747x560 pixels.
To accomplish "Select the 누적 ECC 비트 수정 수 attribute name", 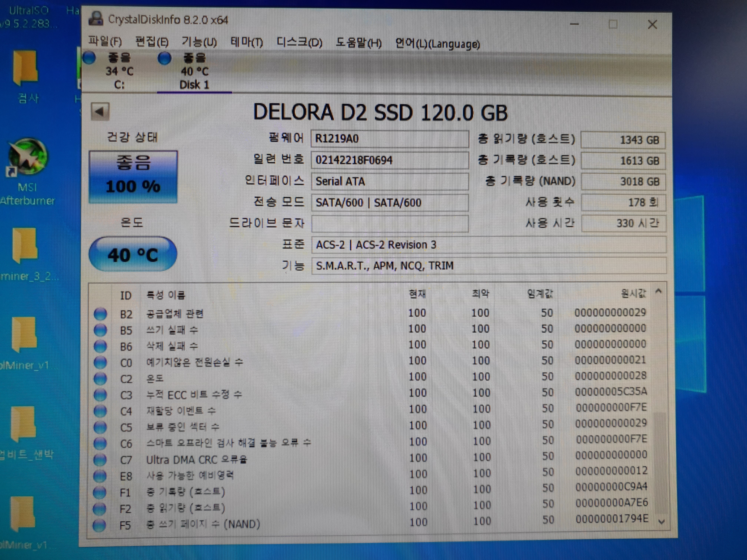I will 194,395.
